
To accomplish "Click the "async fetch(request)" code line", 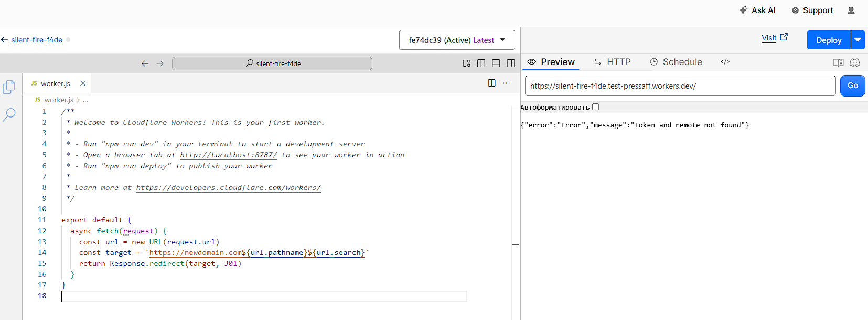I will pyautogui.click(x=119, y=231).
